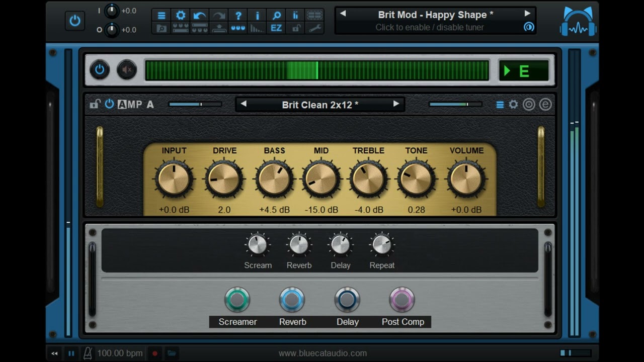Toggle the tuner mute speaker button
Viewport: 644px width, 362px height.
coord(127,70)
